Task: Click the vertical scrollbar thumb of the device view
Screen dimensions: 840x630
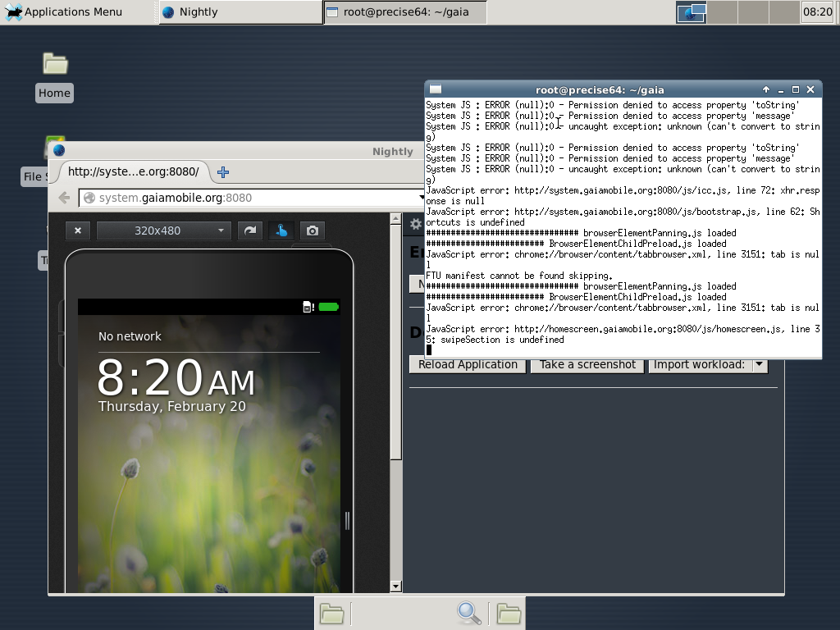Action: click(396, 342)
